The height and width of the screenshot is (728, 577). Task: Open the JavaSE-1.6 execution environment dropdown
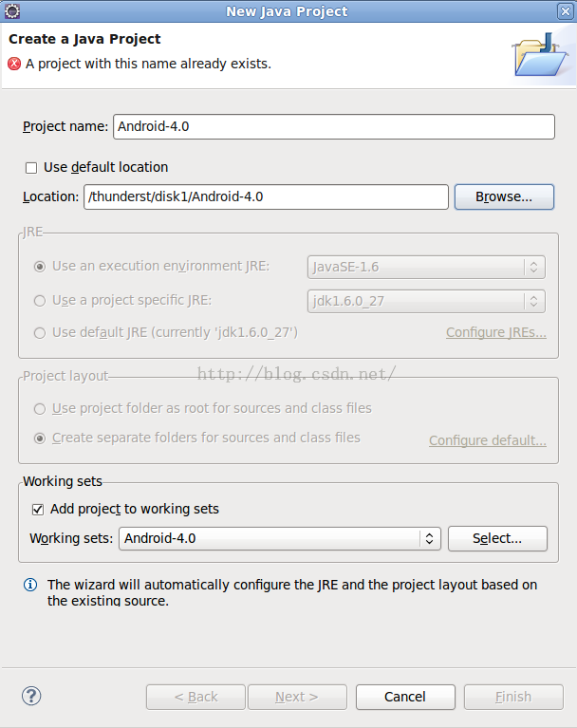pos(426,267)
